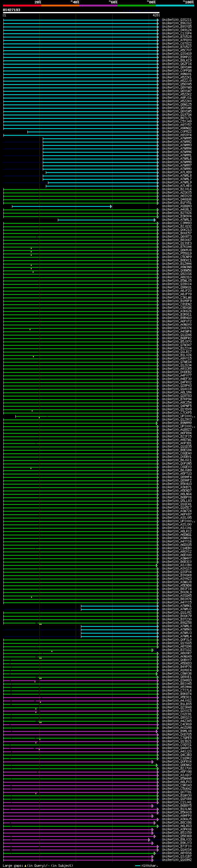Select UniRef100_B2JVL6 label
The height and width of the screenshot is (868, 197).
point(177,189)
